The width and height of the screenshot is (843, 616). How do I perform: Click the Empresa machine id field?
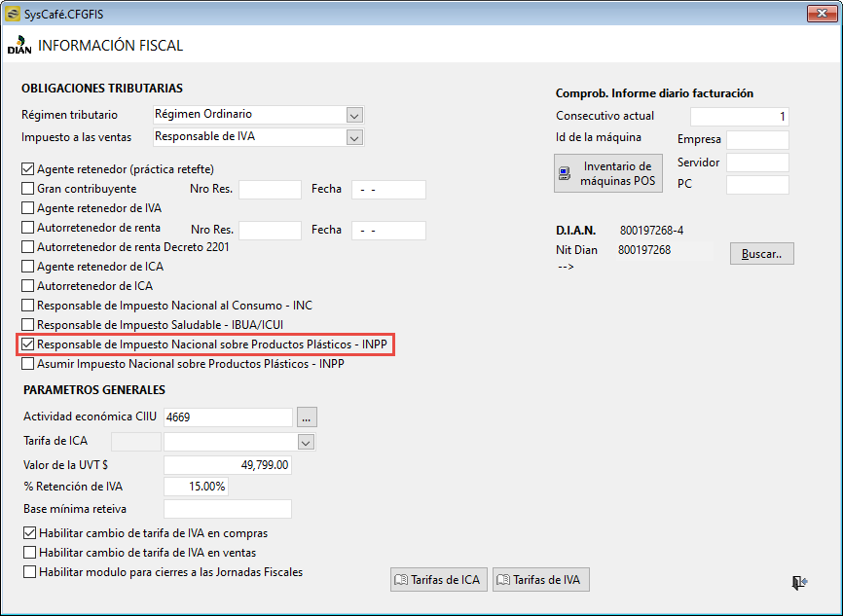coord(757,140)
